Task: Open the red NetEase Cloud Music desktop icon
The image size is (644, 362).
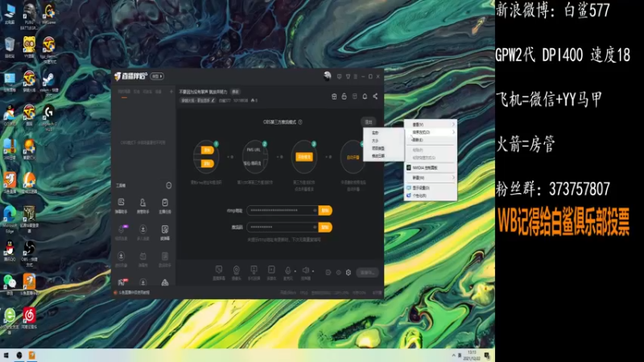Action: tap(29, 319)
